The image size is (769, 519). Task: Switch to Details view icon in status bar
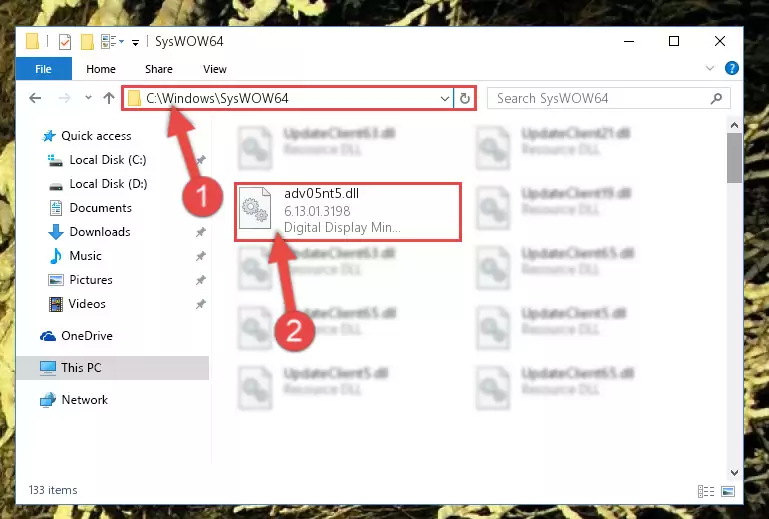(706, 491)
